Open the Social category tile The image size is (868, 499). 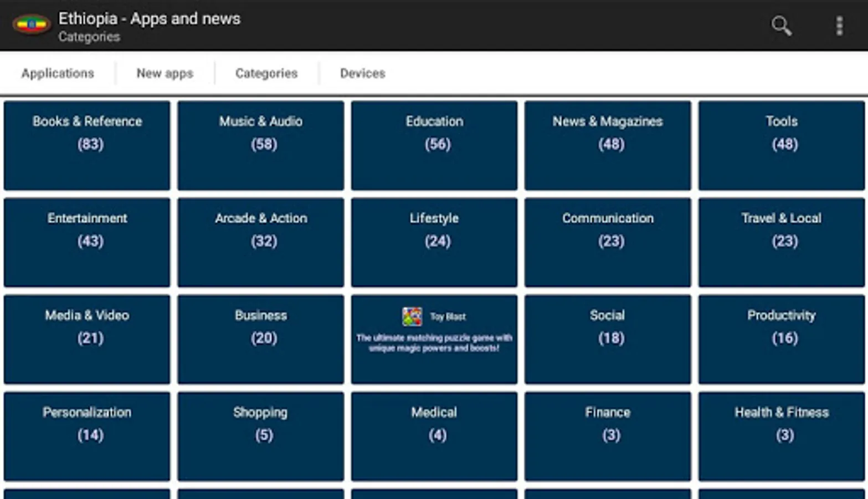tap(608, 339)
